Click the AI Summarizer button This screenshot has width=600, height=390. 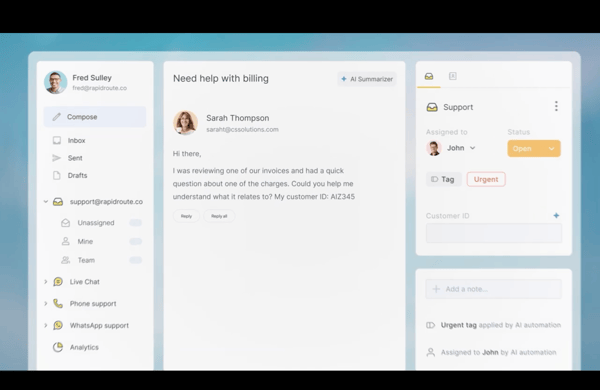(x=367, y=79)
